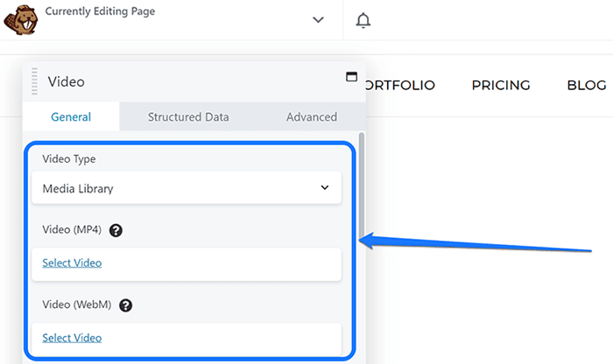This screenshot has height=364, width=613.
Task: Open the Video Type dropdown
Action: [x=186, y=188]
